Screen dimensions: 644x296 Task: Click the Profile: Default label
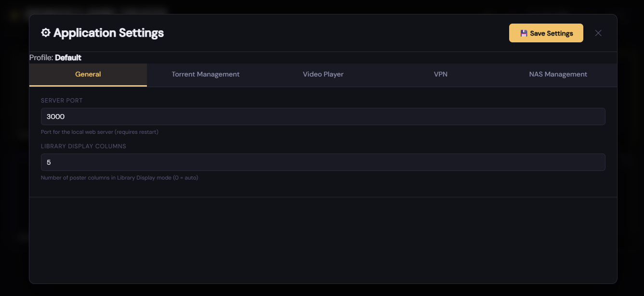point(55,57)
